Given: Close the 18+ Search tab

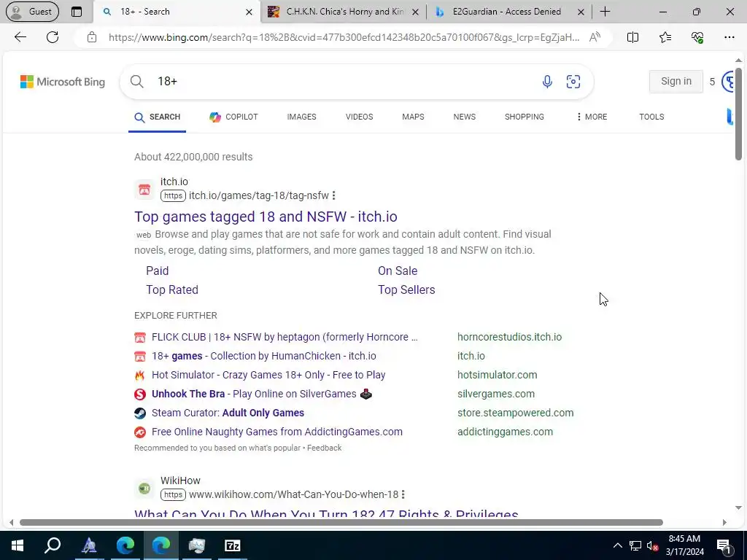Looking at the screenshot, I should pyautogui.click(x=249, y=12).
